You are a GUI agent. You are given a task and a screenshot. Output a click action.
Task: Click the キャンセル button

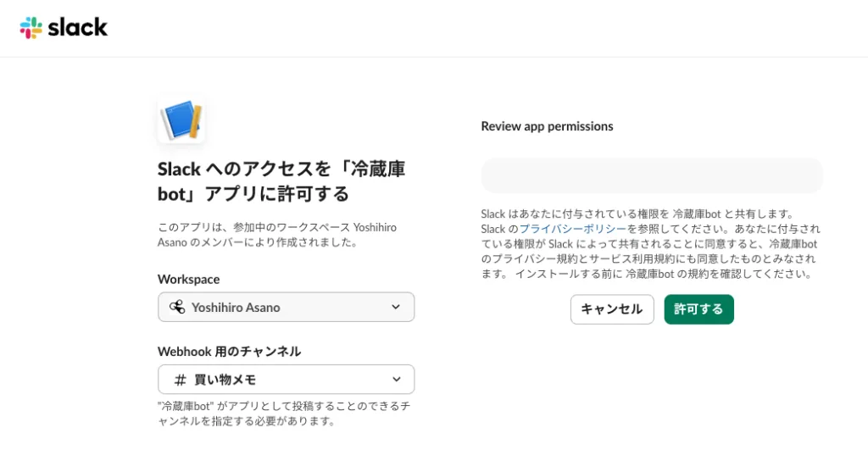(x=612, y=309)
